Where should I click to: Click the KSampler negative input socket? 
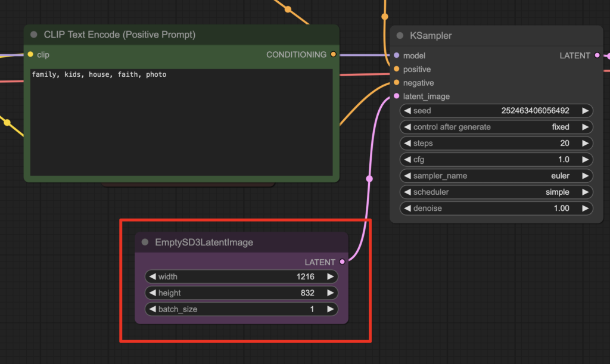click(396, 82)
